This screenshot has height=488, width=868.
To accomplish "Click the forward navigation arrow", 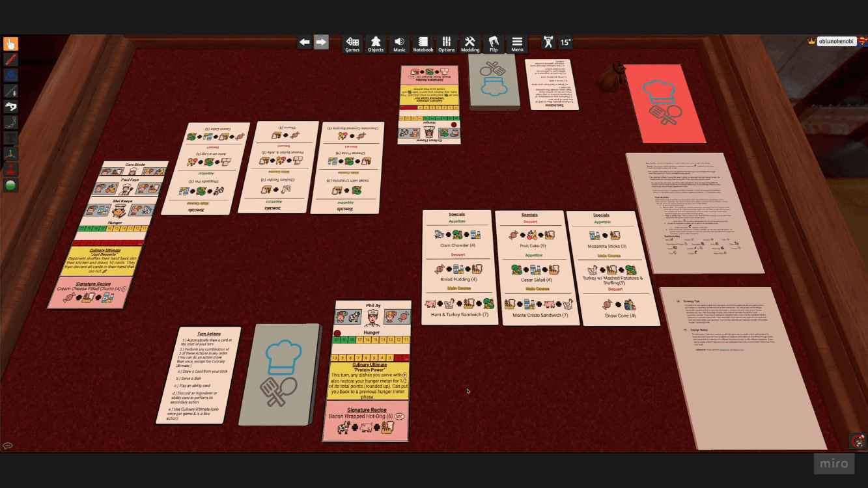I will coord(320,42).
